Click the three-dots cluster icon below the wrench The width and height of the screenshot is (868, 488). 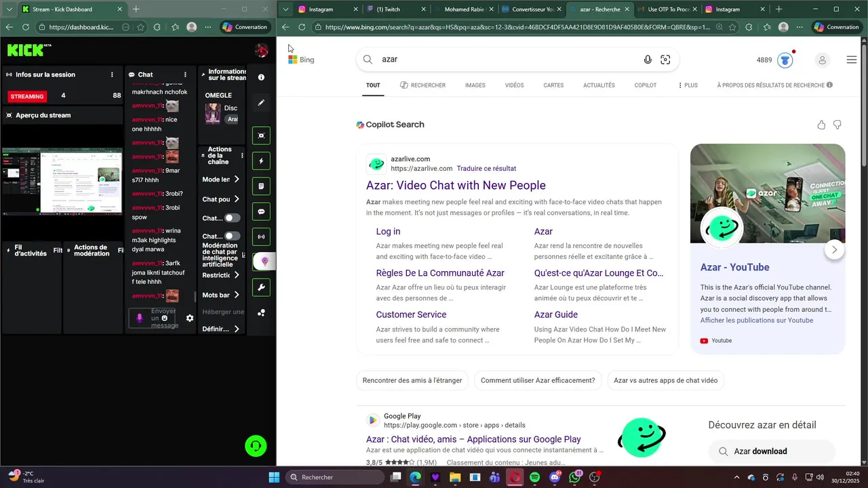point(261,312)
